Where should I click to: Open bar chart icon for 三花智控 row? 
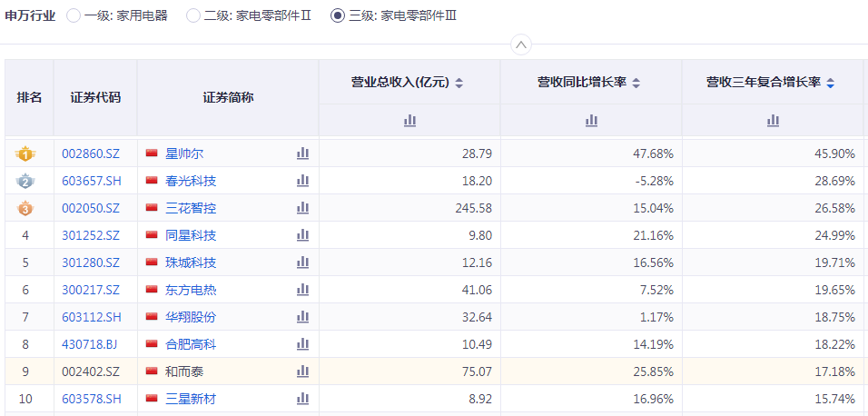pyautogui.click(x=302, y=208)
